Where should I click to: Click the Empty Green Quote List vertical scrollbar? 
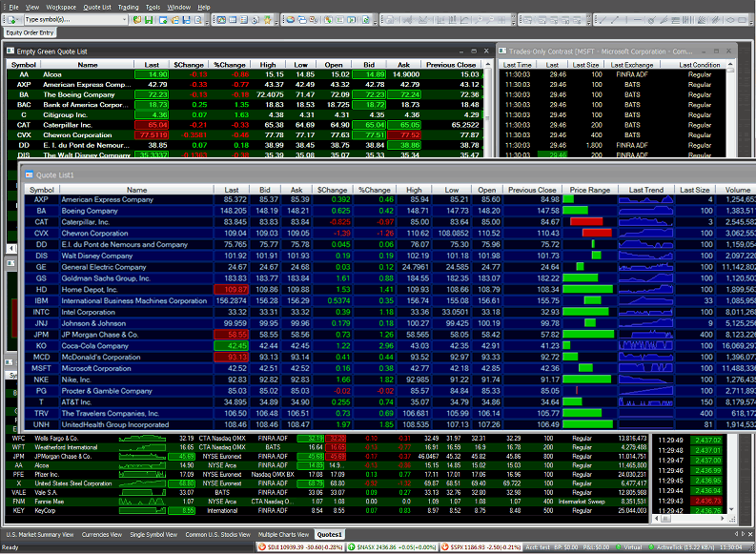(487, 109)
